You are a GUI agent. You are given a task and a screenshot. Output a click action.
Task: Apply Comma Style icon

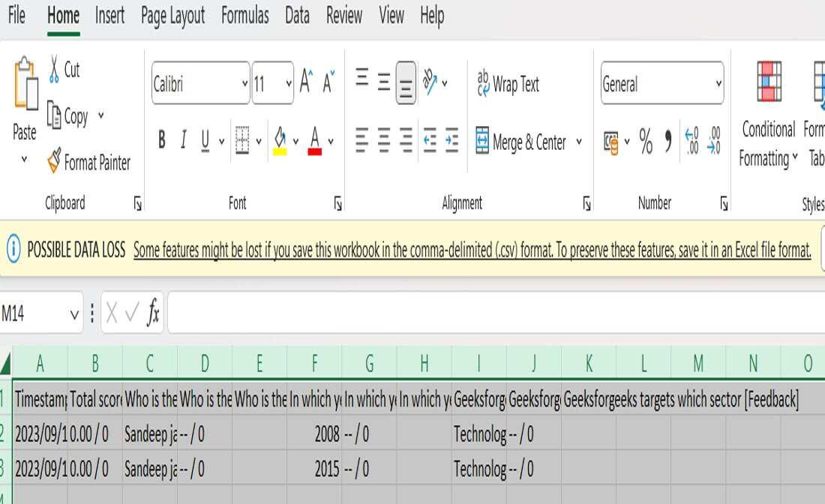pyautogui.click(x=668, y=141)
